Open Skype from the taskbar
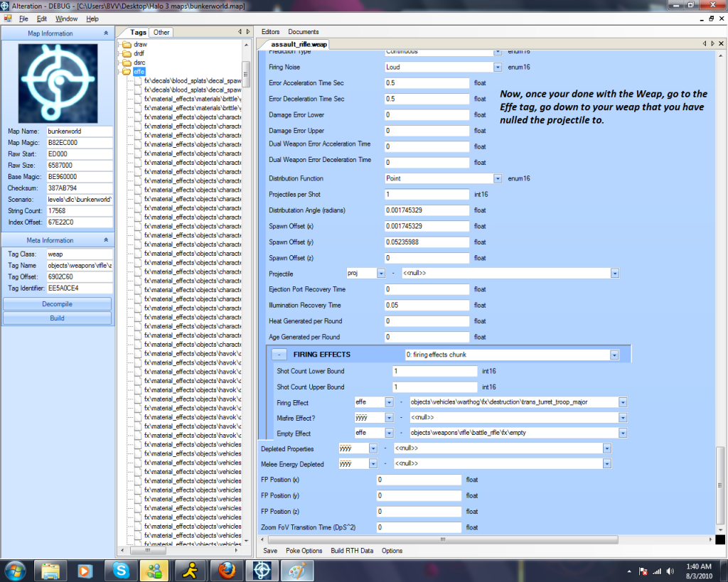The height and width of the screenshot is (582, 728). pyautogui.click(x=121, y=571)
